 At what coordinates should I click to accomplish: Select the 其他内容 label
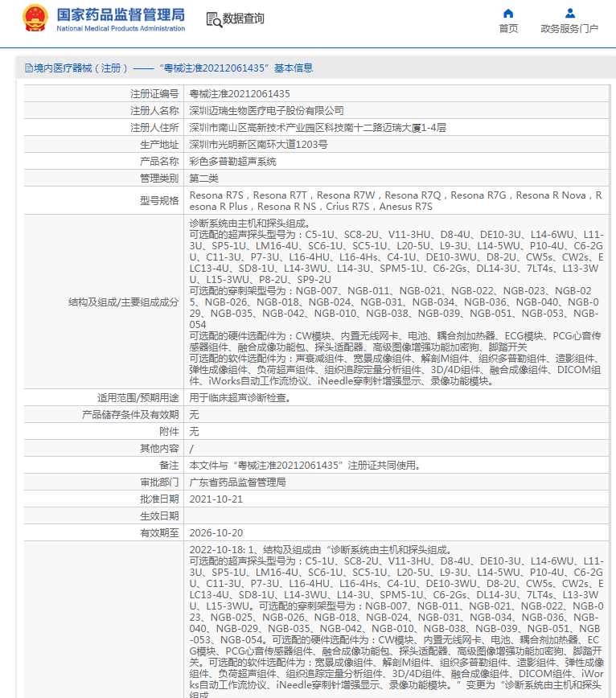pyautogui.click(x=159, y=449)
